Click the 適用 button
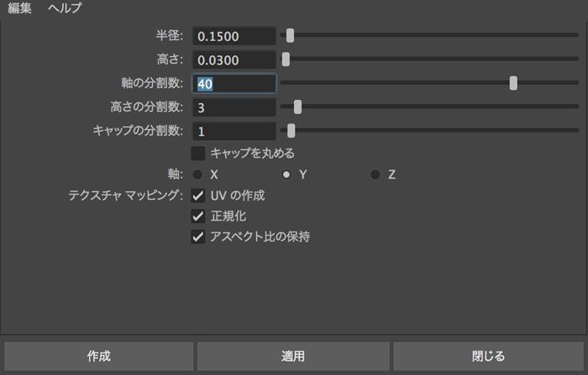The height and width of the screenshot is (375, 588). (x=293, y=356)
